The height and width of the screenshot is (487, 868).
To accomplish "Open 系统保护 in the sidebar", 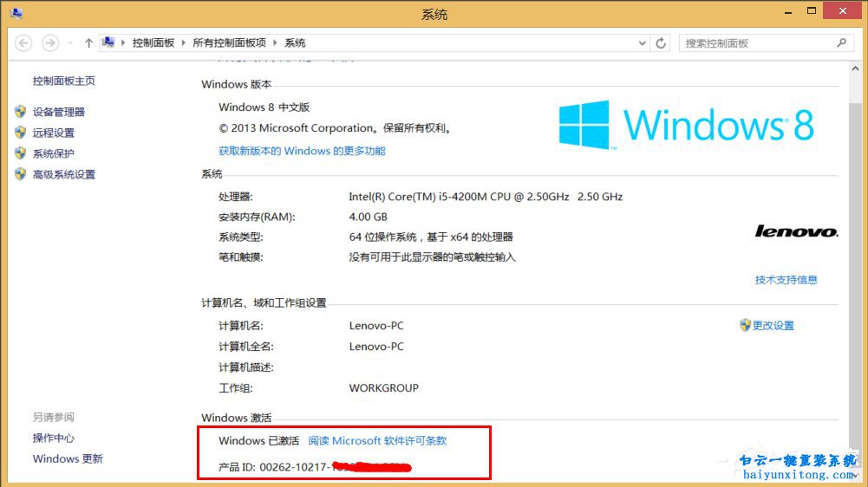I will pyautogui.click(x=53, y=153).
